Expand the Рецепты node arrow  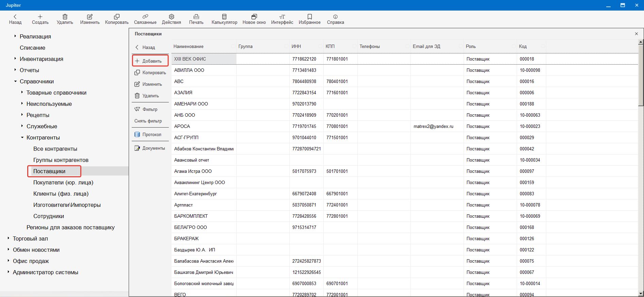coord(22,115)
